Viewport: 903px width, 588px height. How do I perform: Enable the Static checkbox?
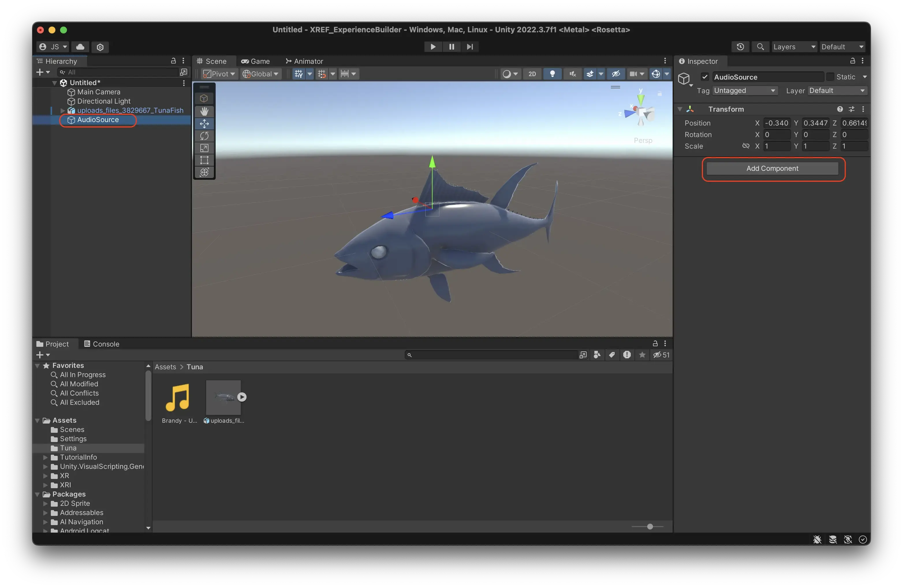click(x=830, y=77)
